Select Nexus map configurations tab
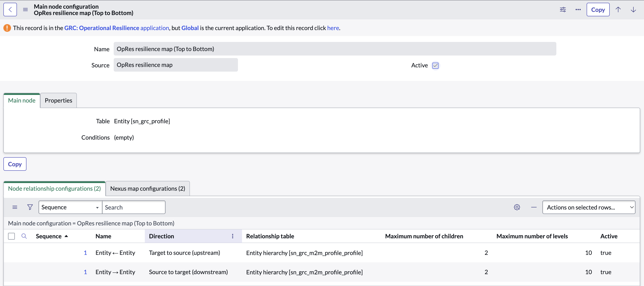This screenshot has width=644, height=286. 148,188
